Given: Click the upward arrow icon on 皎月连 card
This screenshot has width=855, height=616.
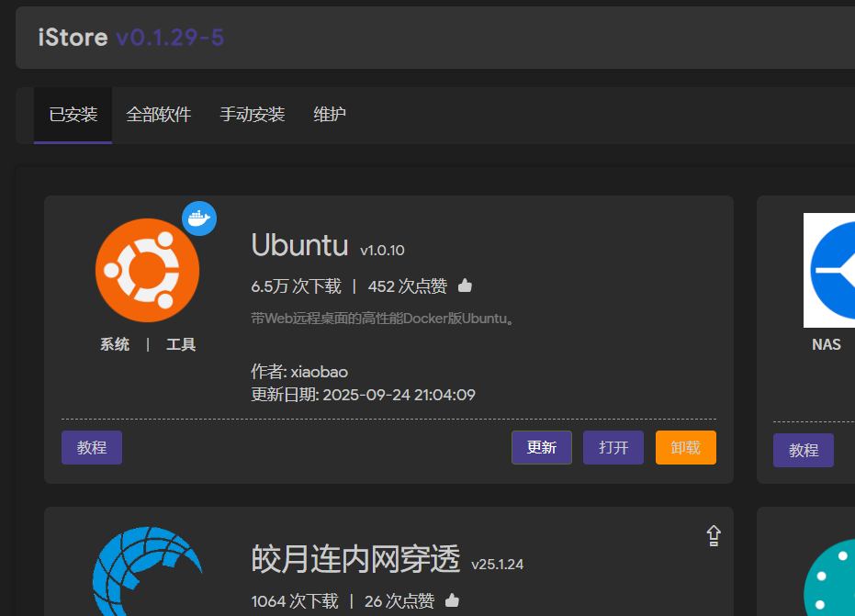Looking at the screenshot, I should coord(714,536).
